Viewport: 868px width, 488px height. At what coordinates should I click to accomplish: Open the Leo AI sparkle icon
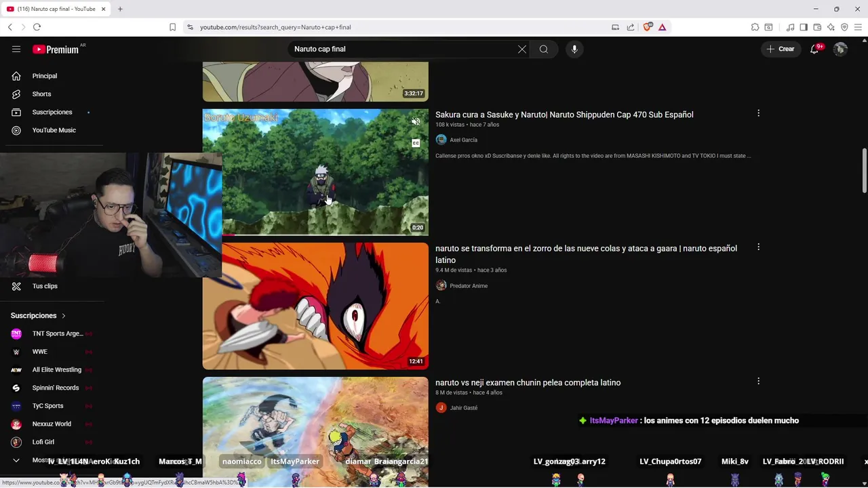click(831, 27)
